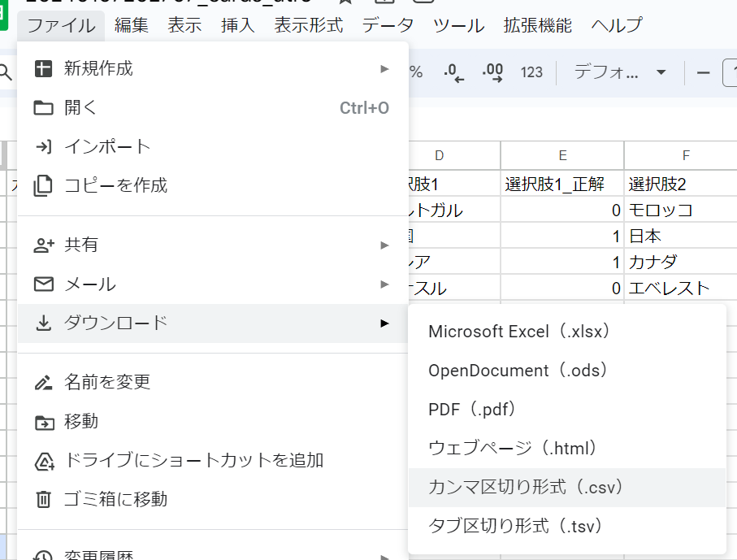The width and height of the screenshot is (737, 560).
Task: Download as ウェブページ (.html)
Action: [x=567, y=449]
